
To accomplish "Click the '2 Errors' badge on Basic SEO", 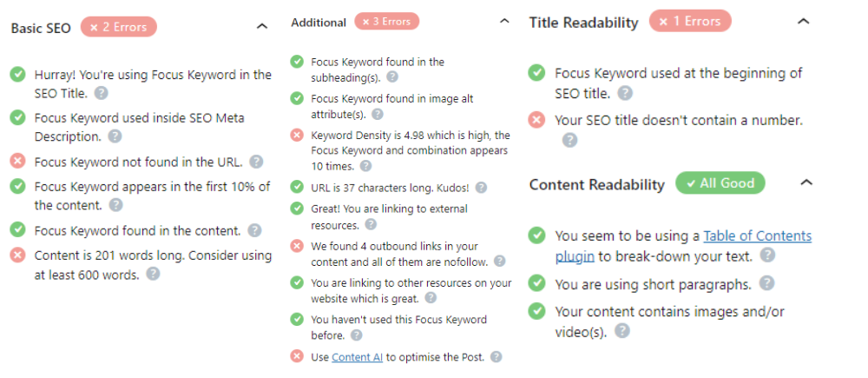I will coord(118,27).
